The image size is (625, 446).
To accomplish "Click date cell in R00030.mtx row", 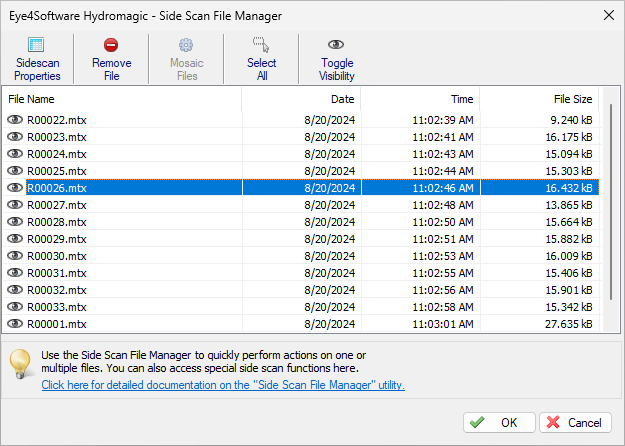I will (330, 256).
